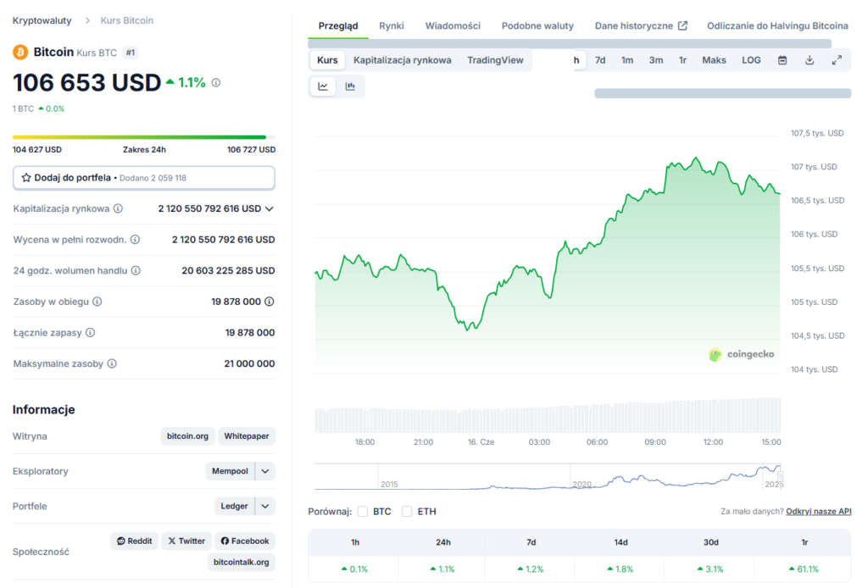Set chart range to 7d
This screenshot has width=868, height=588.
(600, 60)
